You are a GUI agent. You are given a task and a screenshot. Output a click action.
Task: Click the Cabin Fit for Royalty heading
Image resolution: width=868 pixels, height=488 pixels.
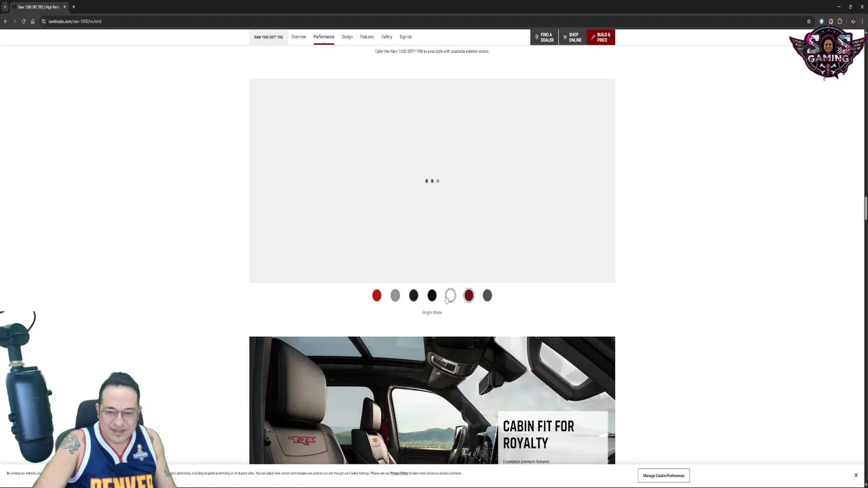point(538,434)
